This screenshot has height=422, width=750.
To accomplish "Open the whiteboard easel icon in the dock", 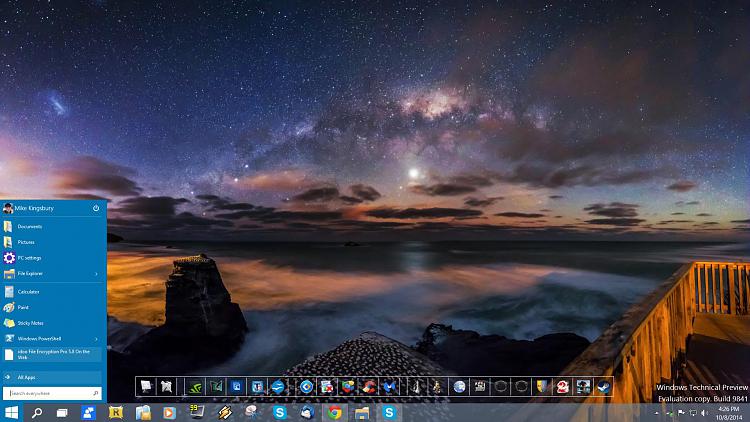I will click(x=146, y=387).
